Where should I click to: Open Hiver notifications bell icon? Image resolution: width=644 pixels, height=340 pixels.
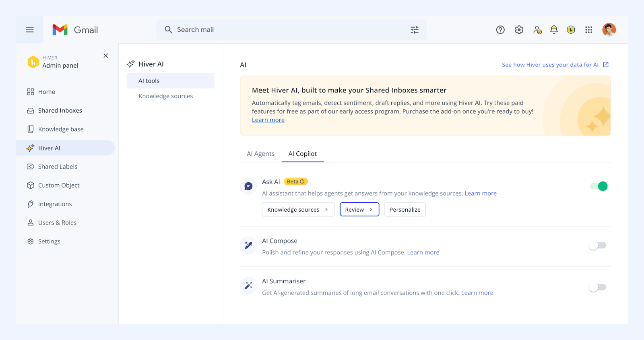click(x=554, y=30)
